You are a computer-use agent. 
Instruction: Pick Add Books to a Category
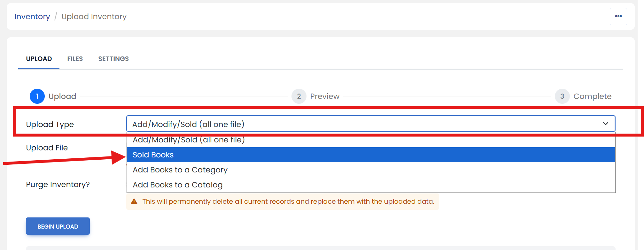point(371,170)
